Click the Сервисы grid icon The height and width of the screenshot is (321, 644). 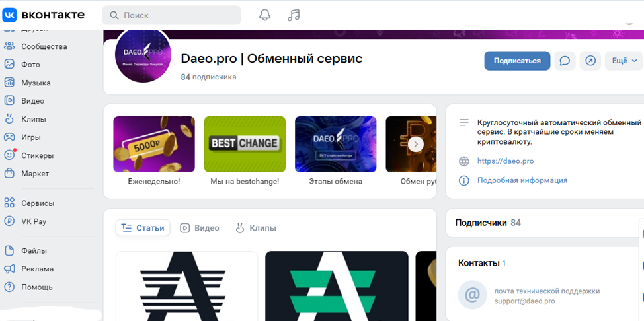(x=9, y=203)
